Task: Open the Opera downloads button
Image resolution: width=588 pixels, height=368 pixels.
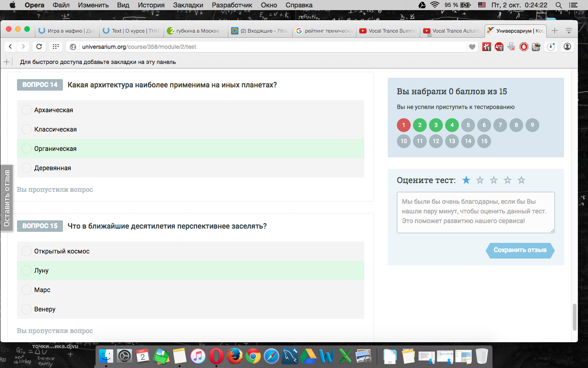Action: point(551,46)
